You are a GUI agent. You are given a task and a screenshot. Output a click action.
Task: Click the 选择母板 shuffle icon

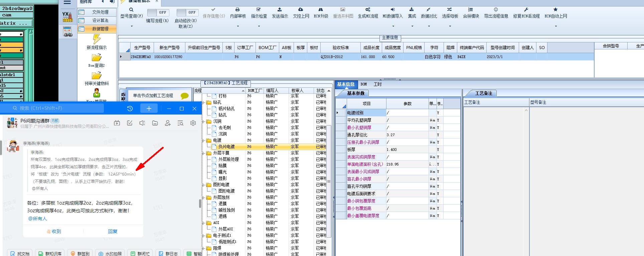click(450, 10)
